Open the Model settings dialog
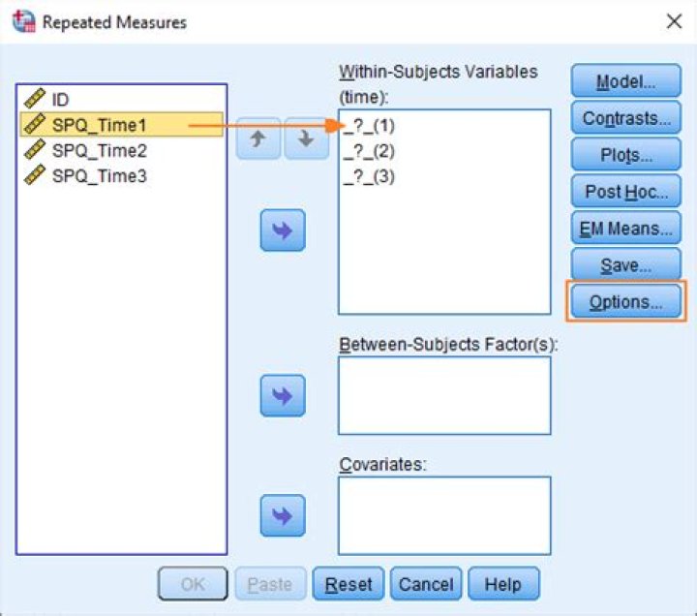The image size is (697, 616). (625, 82)
